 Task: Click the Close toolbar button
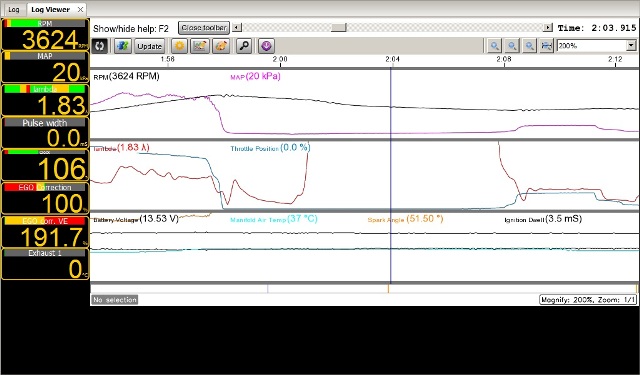pyautogui.click(x=204, y=28)
